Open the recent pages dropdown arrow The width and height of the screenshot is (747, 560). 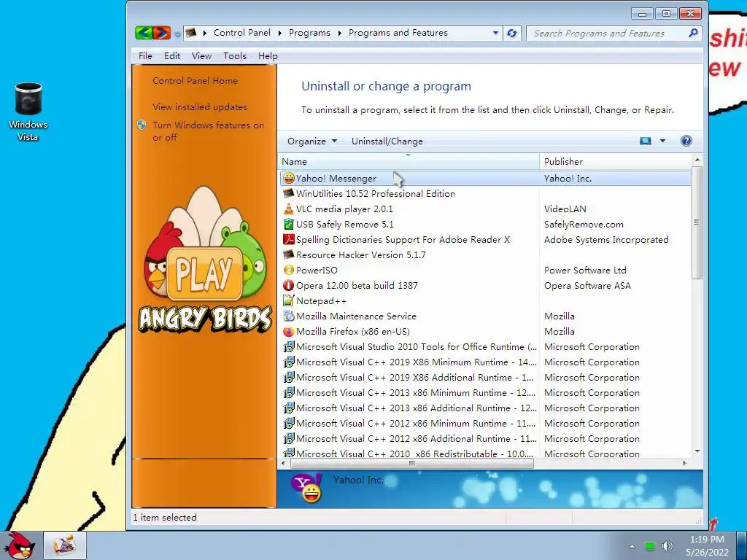(177, 34)
